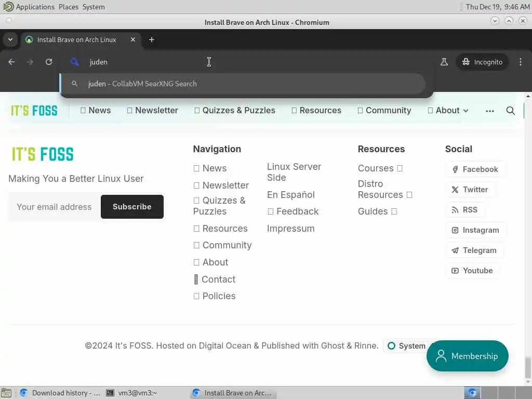Open the Chromium three-dot menu
This screenshot has width=532, height=399.
(521, 62)
